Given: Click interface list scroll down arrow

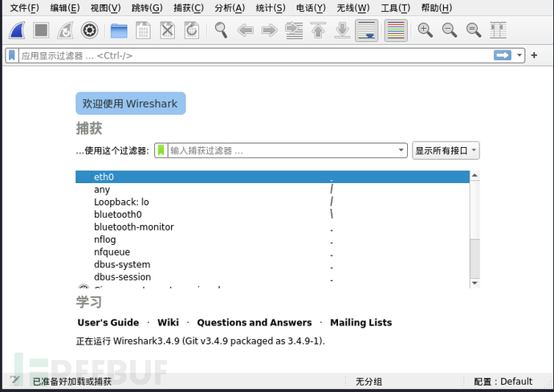Looking at the screenshot, I should (475, 283).
